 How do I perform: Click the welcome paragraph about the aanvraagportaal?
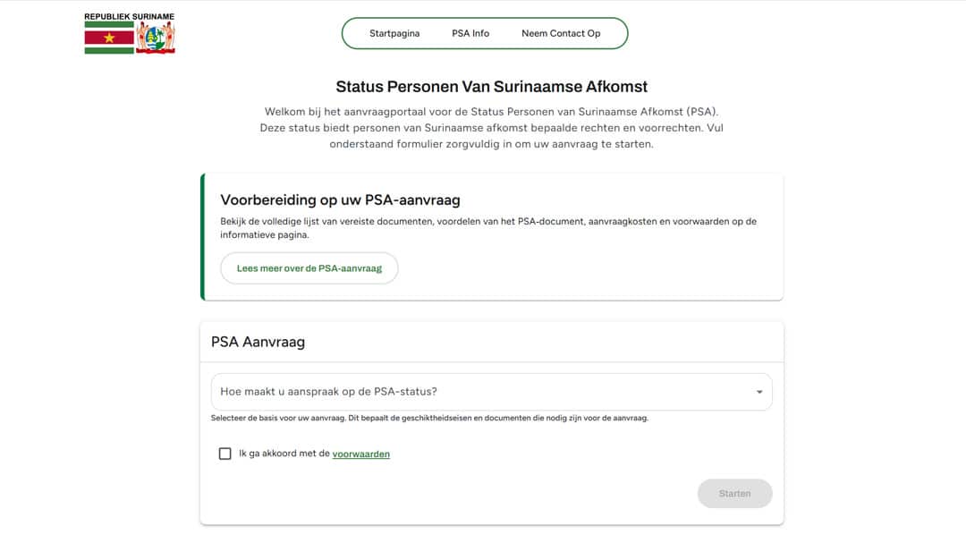[491, 127]
